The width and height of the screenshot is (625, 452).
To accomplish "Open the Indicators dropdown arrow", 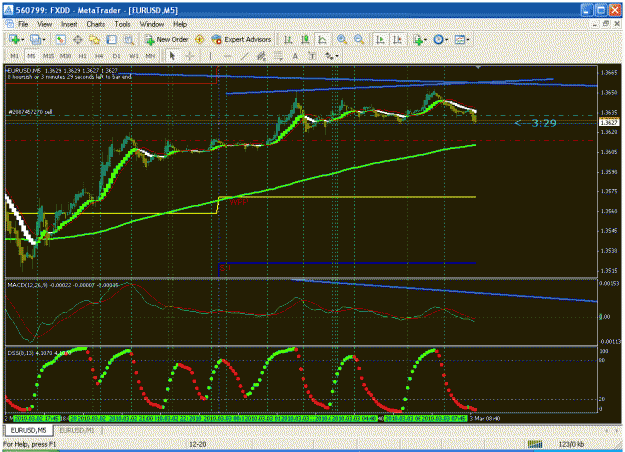I will point(426,40).
